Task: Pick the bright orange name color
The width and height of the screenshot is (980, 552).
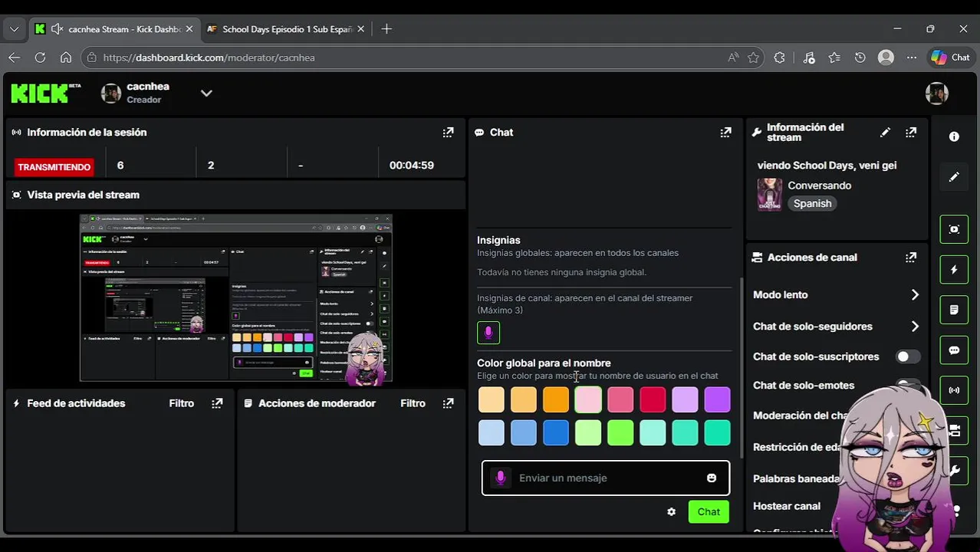Action: click(556, 399)
